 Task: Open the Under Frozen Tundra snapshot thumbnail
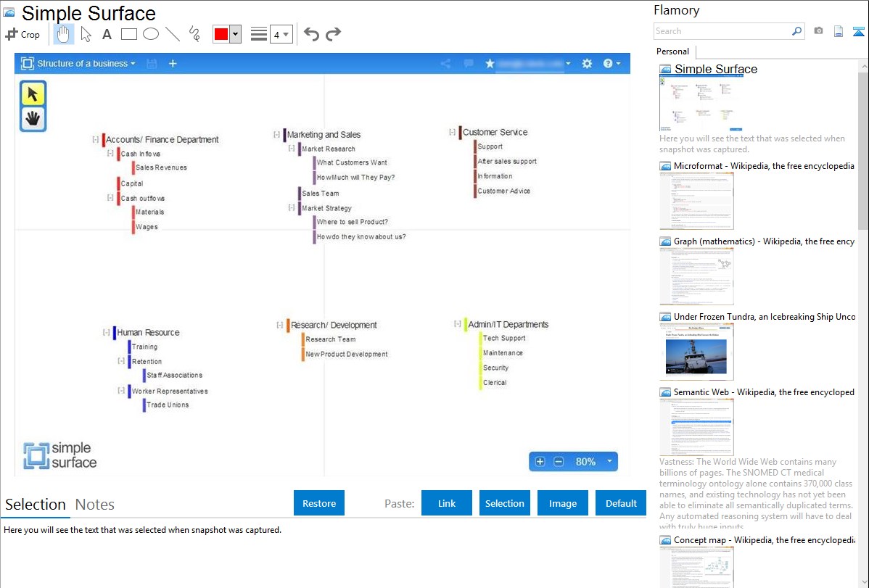pyautogui.click(x=696, y=352)
